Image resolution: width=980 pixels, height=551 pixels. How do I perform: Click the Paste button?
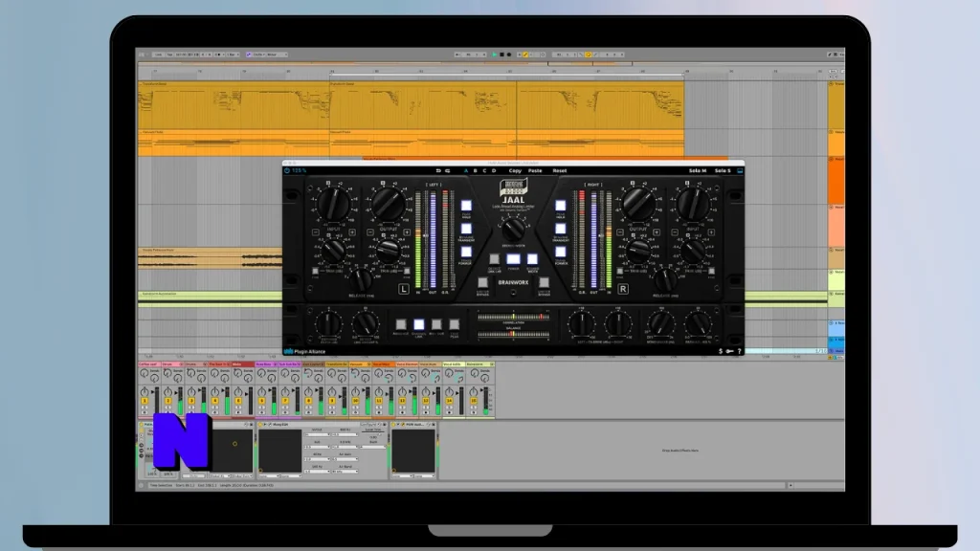coord(535,170)
